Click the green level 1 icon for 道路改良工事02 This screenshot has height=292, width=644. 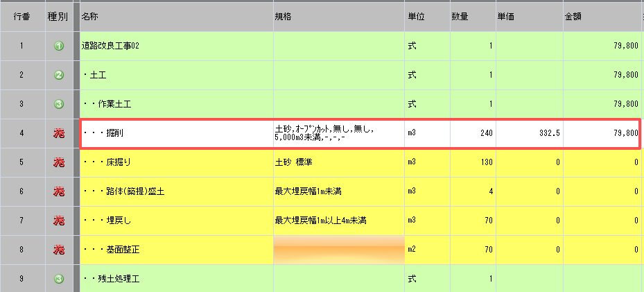(x=59, y=46)
